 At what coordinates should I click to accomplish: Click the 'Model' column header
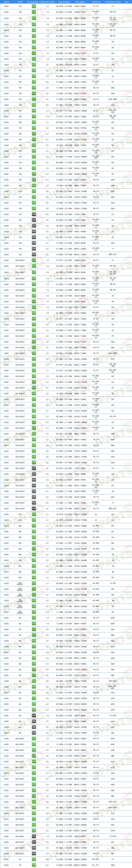pos(20,2)
